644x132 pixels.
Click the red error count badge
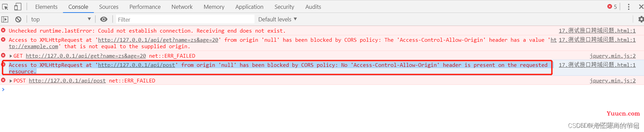tap(612, 7)
